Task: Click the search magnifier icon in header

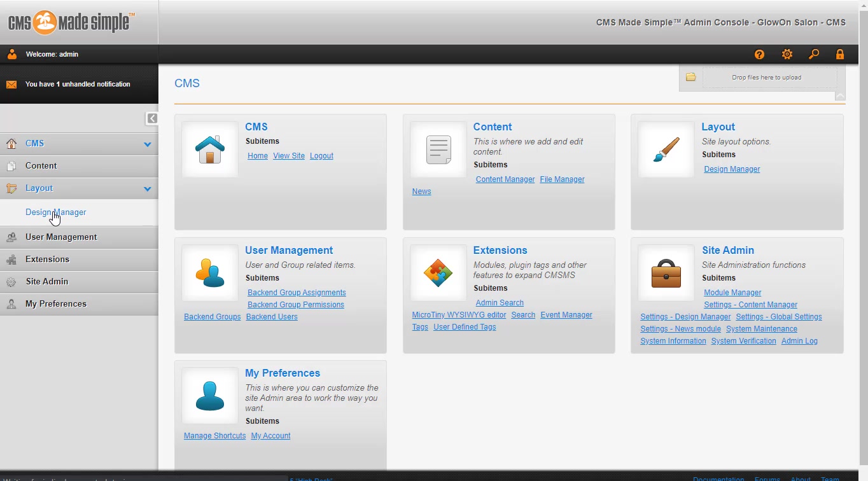Action: (x=814, y=55)
